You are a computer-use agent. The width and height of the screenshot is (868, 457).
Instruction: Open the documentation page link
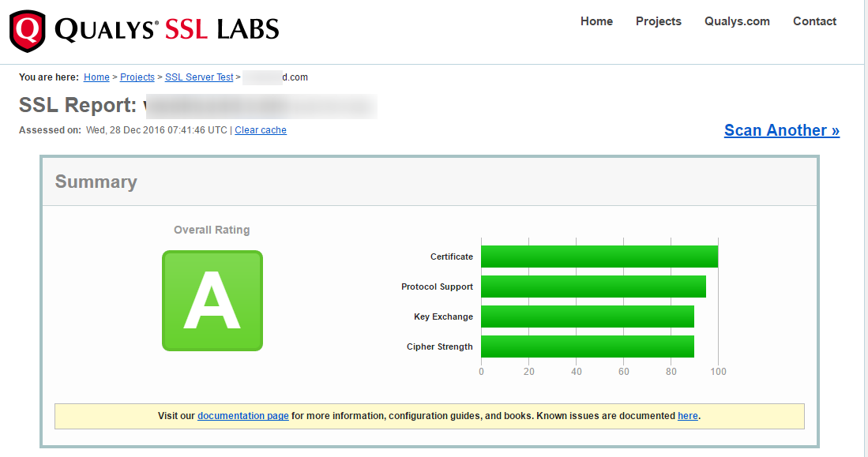[242, 416]
